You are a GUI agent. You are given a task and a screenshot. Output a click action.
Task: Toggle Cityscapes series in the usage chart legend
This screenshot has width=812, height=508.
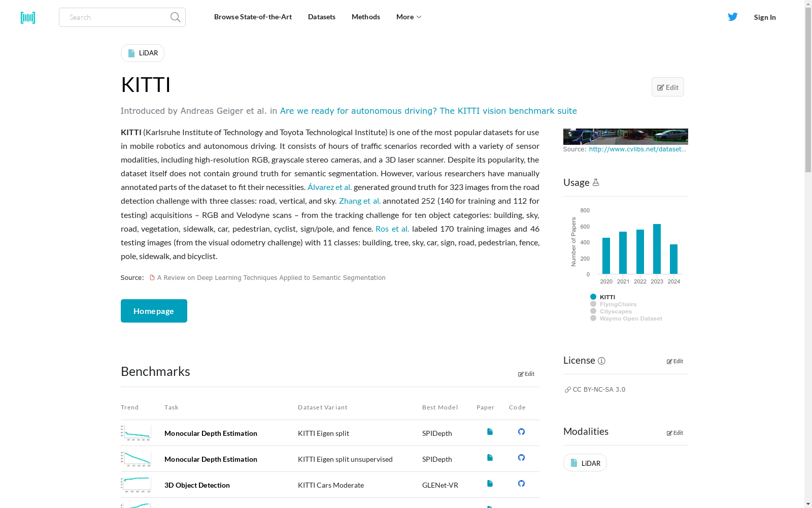[x=611, y=311]
